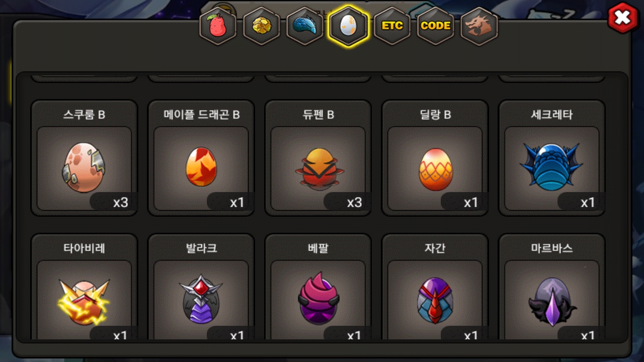Close the inventory window with red X
The width and height of the screenshot is (644, 362).
(623, 18)
